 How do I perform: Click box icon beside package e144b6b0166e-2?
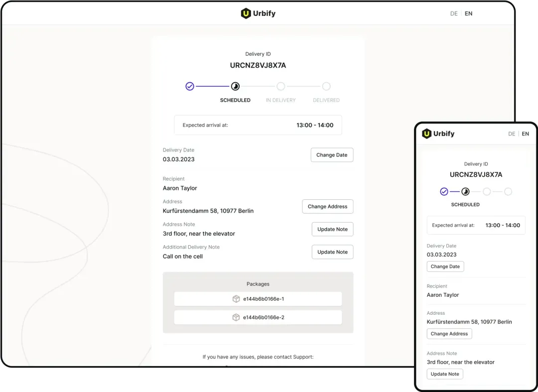coord(236,317)
